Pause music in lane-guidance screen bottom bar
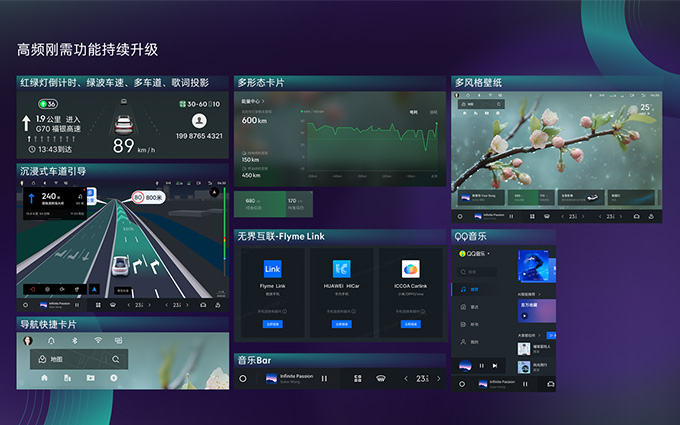Image resolution: width=680 pixels, height=425 pixels. (x=77, y=305)
